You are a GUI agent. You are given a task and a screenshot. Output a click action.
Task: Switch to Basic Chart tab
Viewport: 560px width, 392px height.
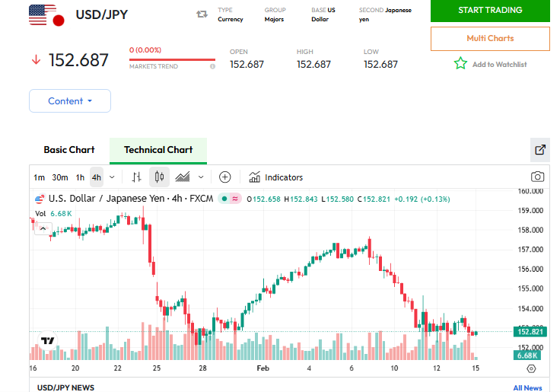(69, 150)
